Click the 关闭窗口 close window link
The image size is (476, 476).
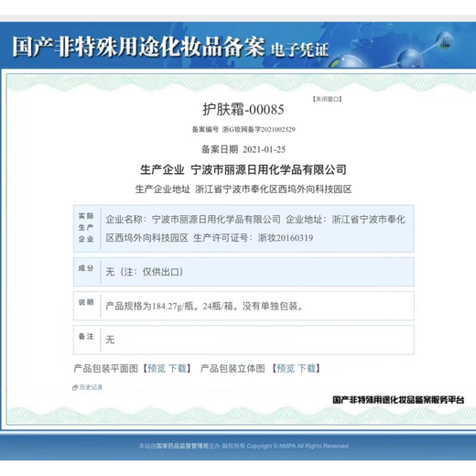327,99
